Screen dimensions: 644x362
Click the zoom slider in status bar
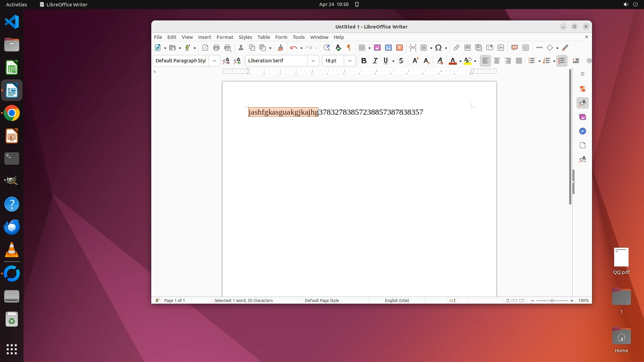click(x=552, y=301)
